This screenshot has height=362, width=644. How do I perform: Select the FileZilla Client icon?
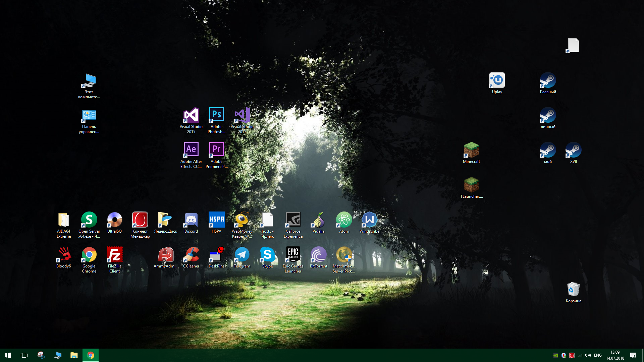pyautogui.click(x=114, y=255)
